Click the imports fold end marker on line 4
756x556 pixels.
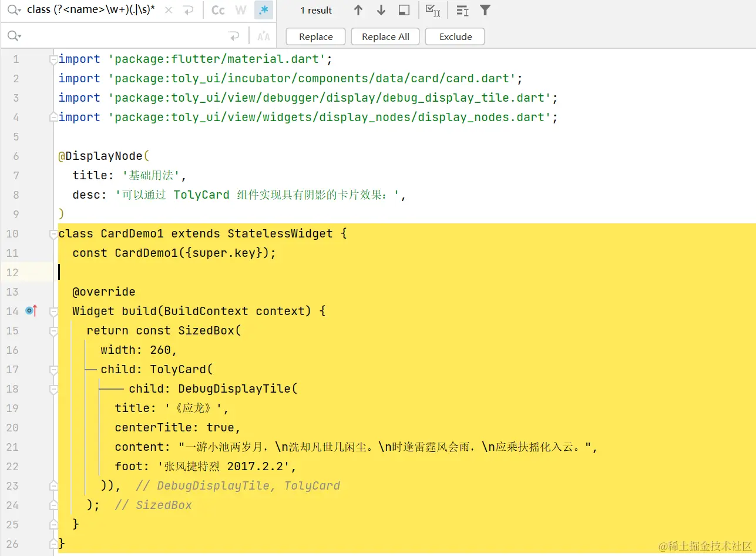click(x=53, y=117)
